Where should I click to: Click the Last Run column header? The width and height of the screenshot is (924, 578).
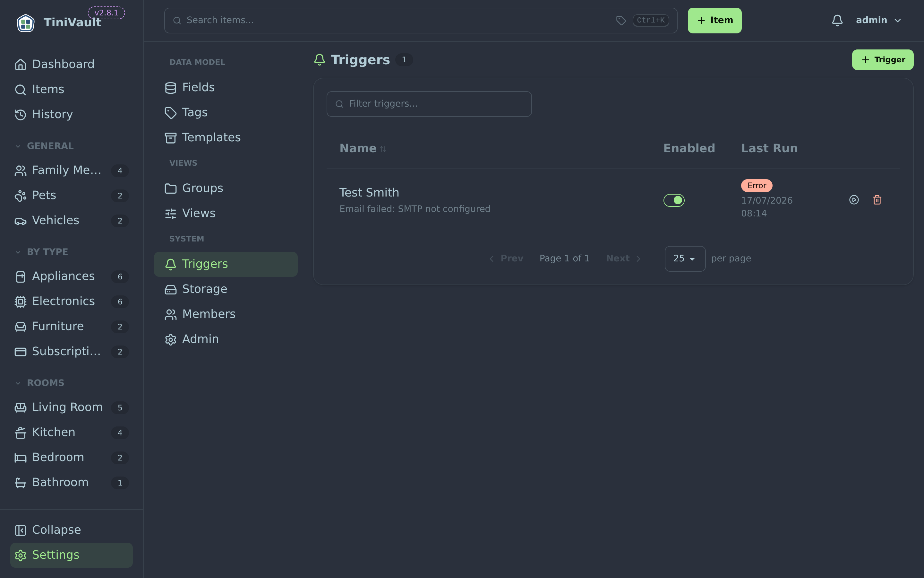(x=769, y=148)
